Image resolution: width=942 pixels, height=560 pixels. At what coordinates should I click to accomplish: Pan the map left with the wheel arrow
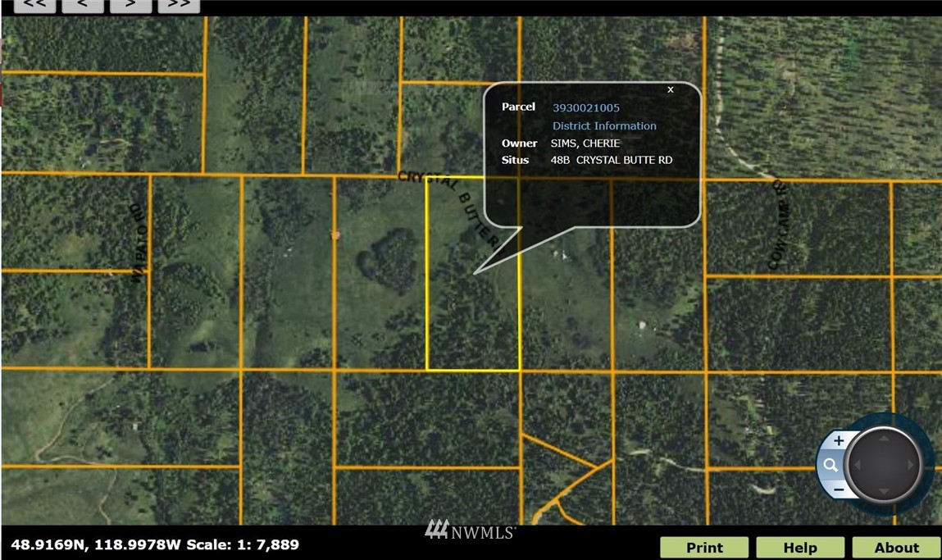(858, 464)
